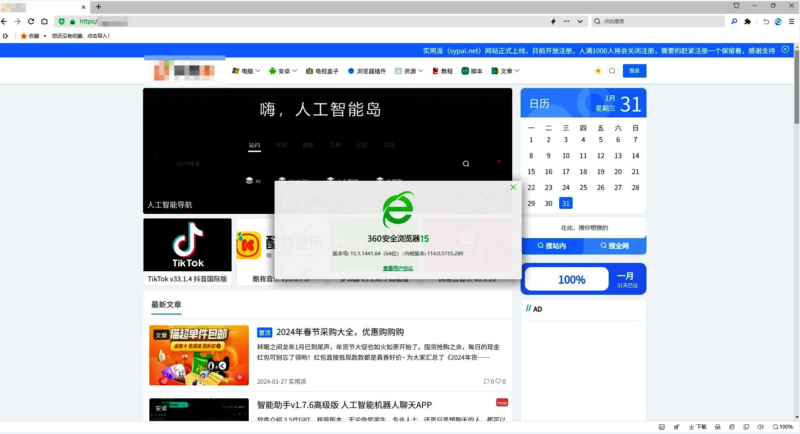Expand the 安卓 menu on site
Viewport: 800px width, 434px height.
click(x=283, y=71)
